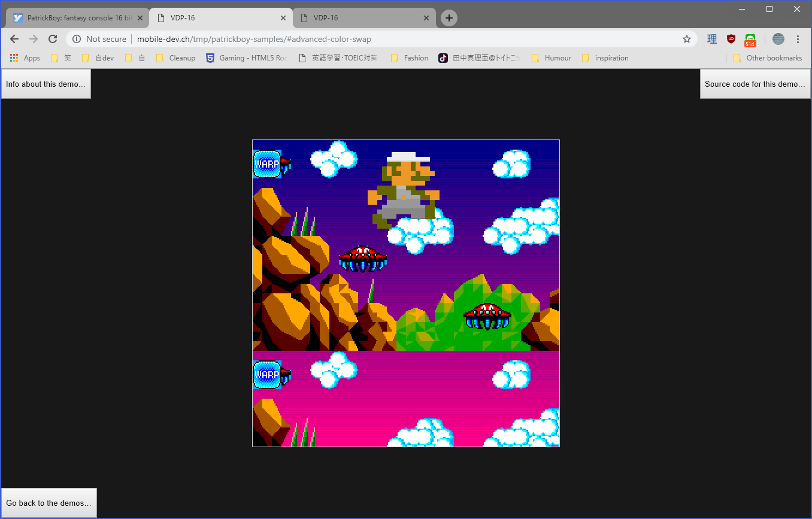Open the Fashion bookmarks folder
This screenshot has height=519, width=812.
click(x=410, y=58)
